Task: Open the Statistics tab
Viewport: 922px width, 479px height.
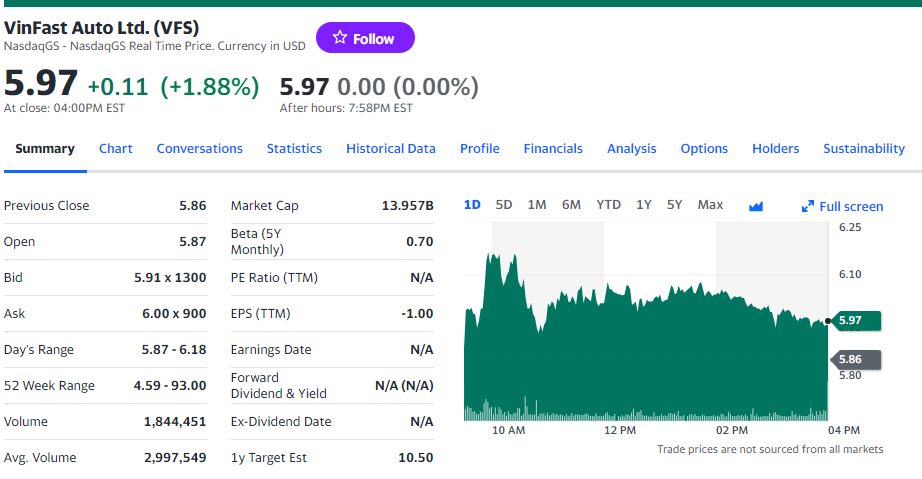Action: [294, 148]
